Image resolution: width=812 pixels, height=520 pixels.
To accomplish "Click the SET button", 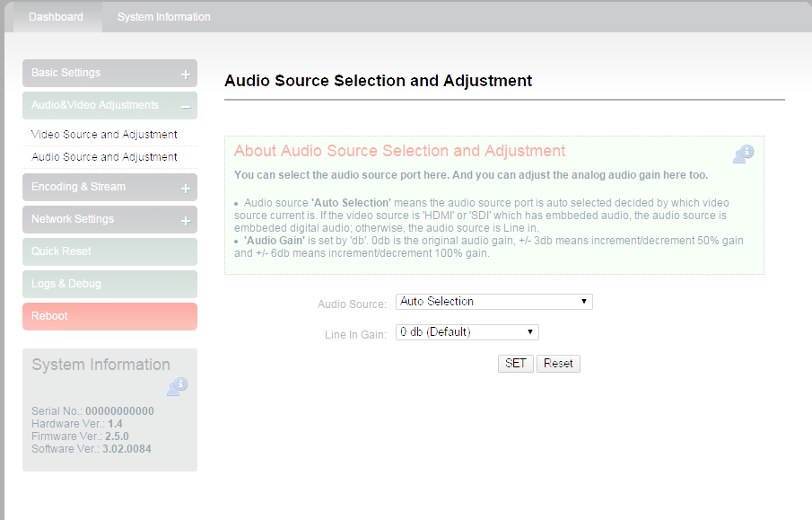I will pyautogui.click(x=516, y=364).
